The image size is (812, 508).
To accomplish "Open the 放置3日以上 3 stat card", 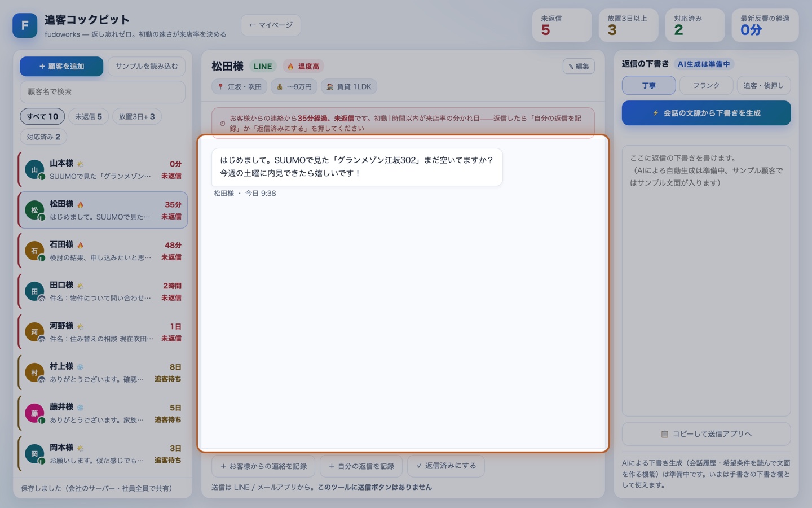I will tap(628, 25).
